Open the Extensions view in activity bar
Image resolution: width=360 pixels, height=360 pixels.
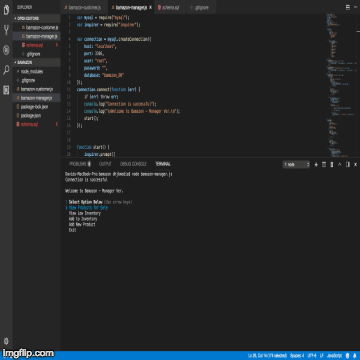pyautogui.click(x=6, y=90)
